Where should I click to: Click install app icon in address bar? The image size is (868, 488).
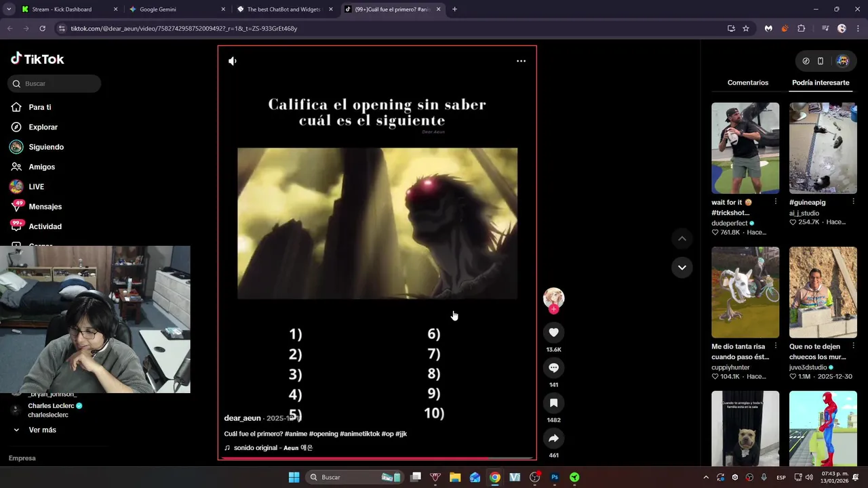click(731, 28)
